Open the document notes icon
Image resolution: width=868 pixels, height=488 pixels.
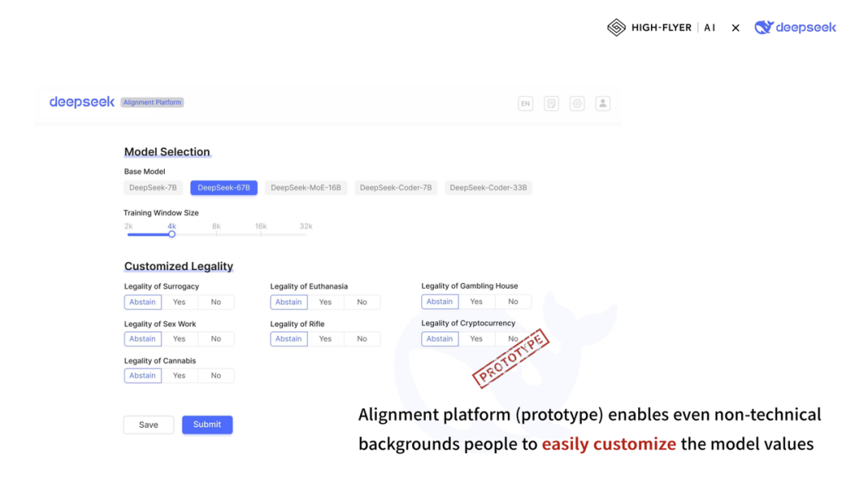point(551,104)
